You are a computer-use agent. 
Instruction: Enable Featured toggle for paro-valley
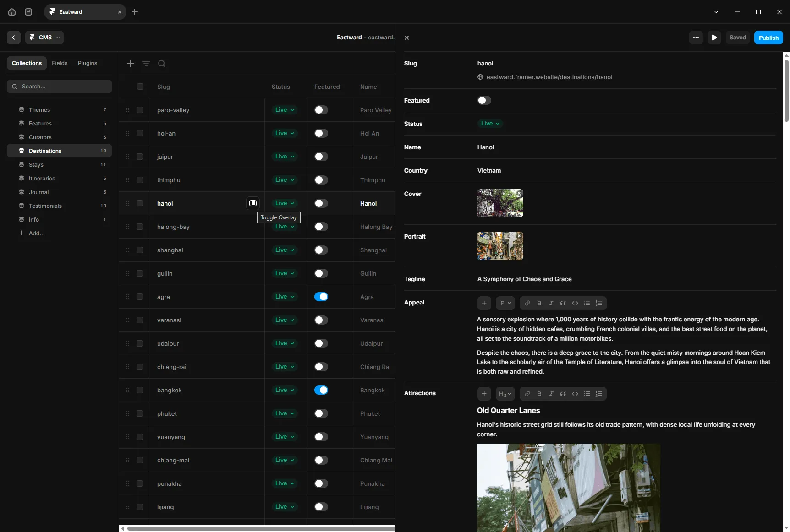coord(321,110)
